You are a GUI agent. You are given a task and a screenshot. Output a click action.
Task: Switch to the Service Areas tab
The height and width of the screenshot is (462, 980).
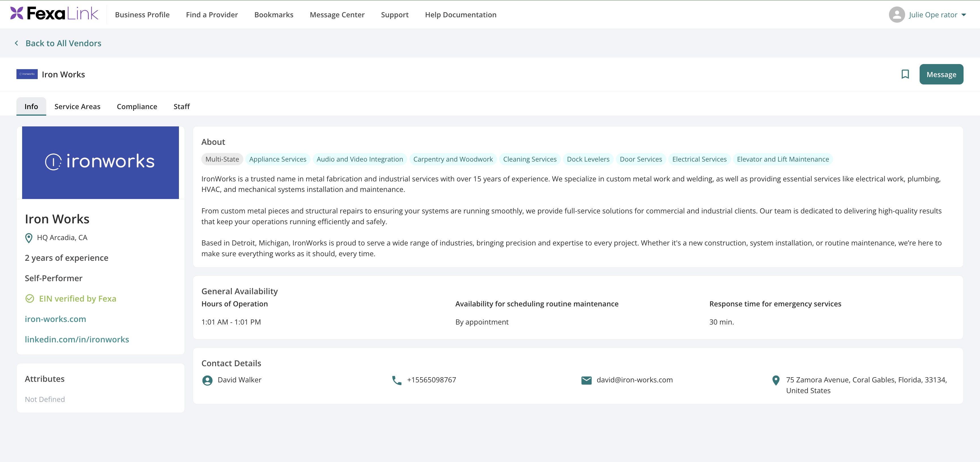pyautogui.click(x=77, y=107)
